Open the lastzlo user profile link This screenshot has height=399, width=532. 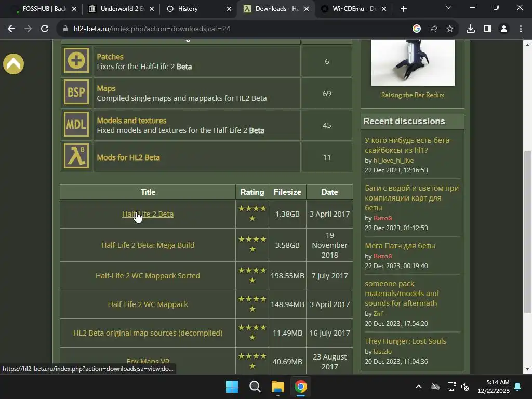[x=382, y=352]
